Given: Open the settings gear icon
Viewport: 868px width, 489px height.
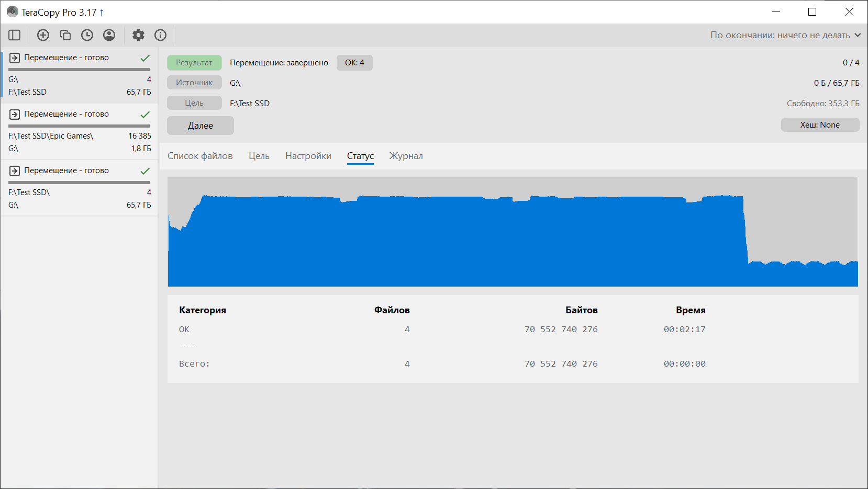Looking at the screenshot, I should click(138, 35).
